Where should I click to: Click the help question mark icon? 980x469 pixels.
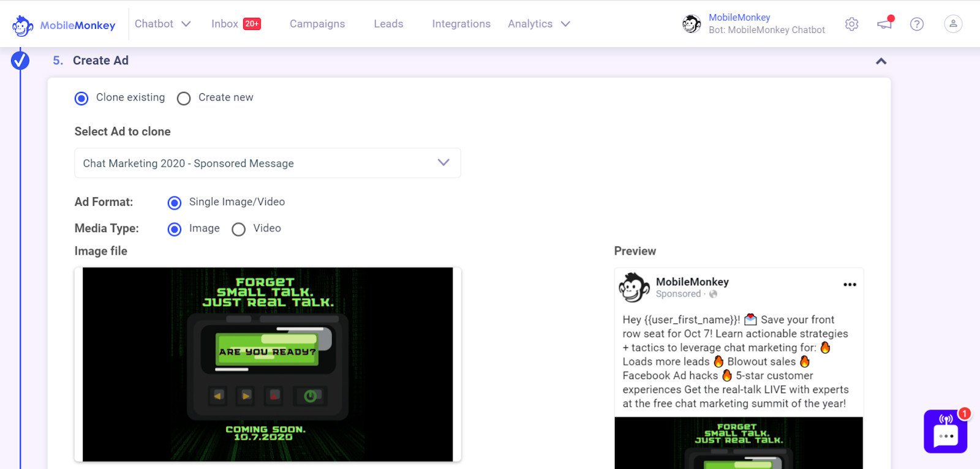(916, 24)
